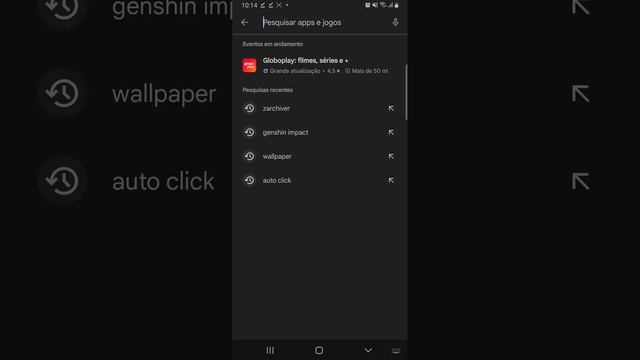640x360 pixels.
Task: Insert 'auto click' into search using arrow icon
Action: (x=391, y=180)
